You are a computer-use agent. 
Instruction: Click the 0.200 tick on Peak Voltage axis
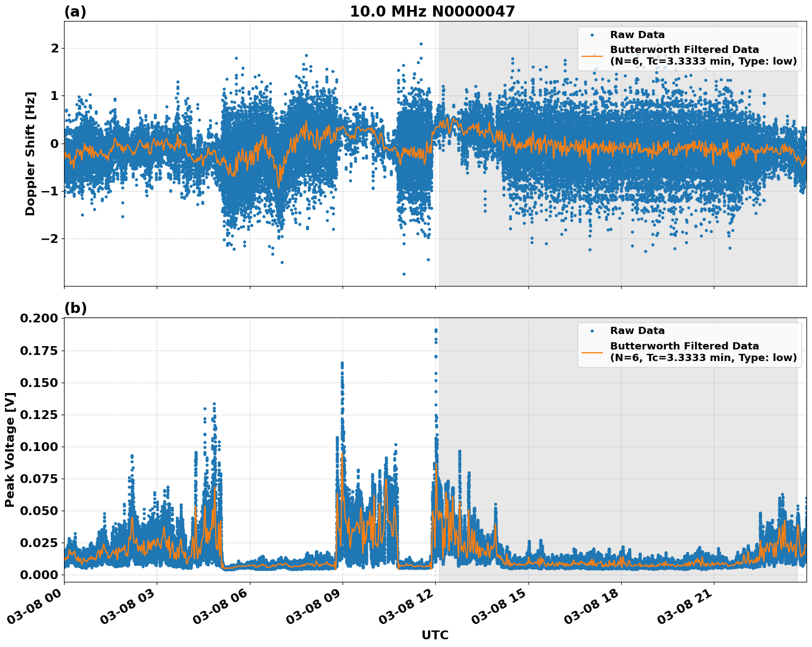tap(41, 318)
